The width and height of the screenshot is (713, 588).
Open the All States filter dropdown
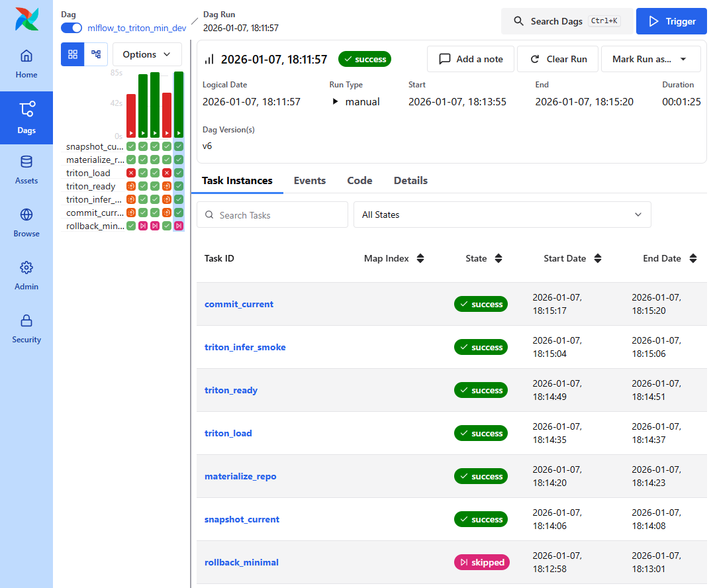(502, 215)
